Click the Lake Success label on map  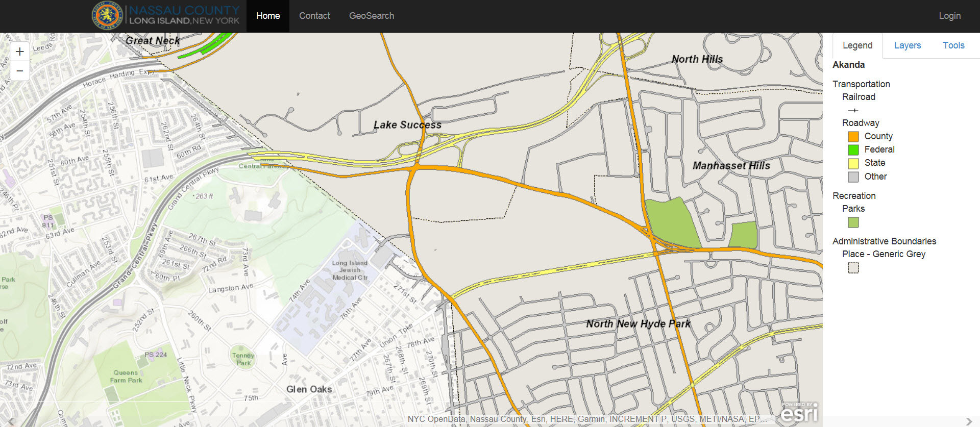pos(407,125)
